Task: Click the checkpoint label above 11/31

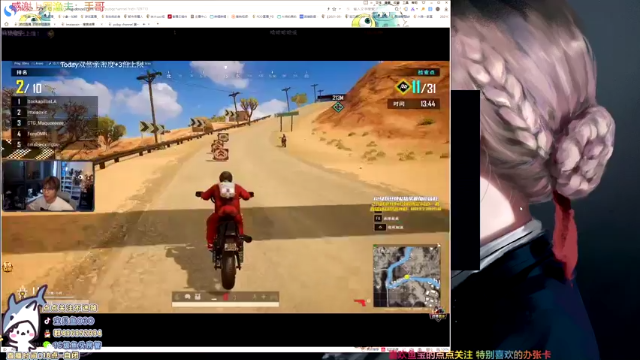Action: click(426, 73)
